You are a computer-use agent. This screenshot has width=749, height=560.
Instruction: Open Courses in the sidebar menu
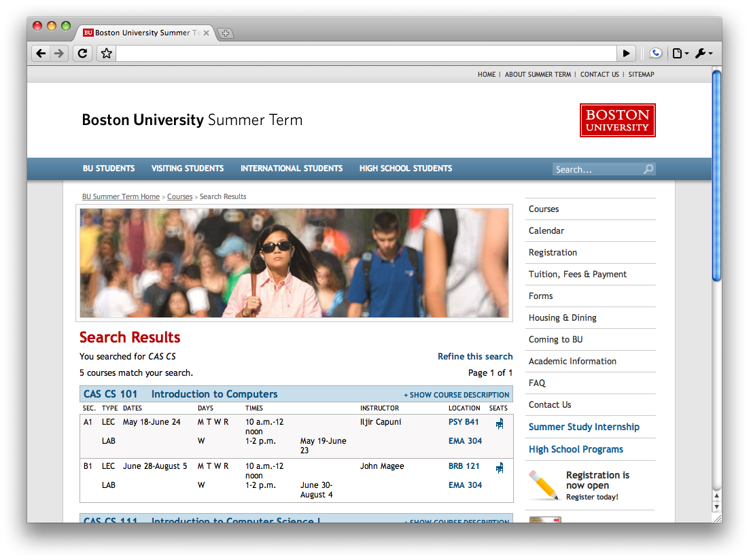pyautogui.click(x=544, y=209)
